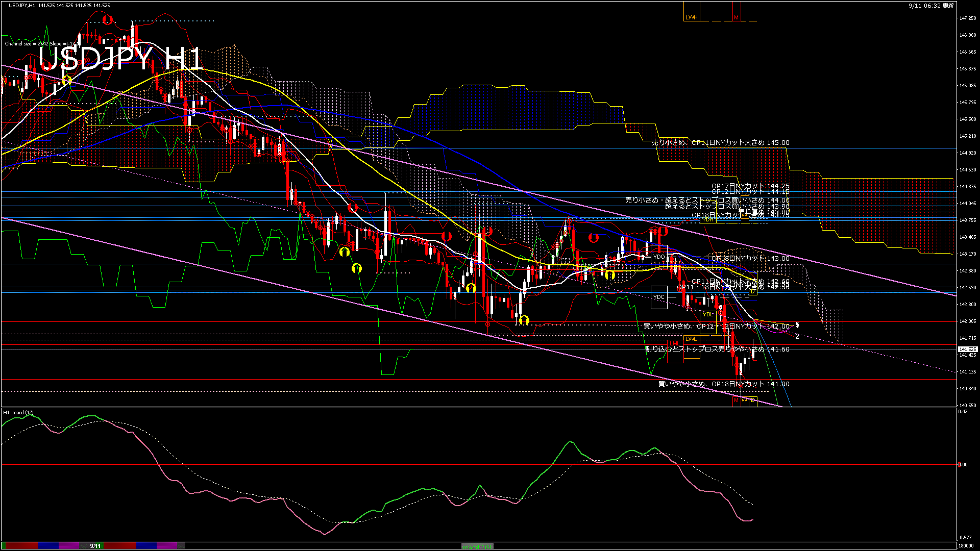Viewport: 980px width, 551px height.
Task: Click the USDJPY,H1 symbol header at top-left
Action: [x=22, y=6]
